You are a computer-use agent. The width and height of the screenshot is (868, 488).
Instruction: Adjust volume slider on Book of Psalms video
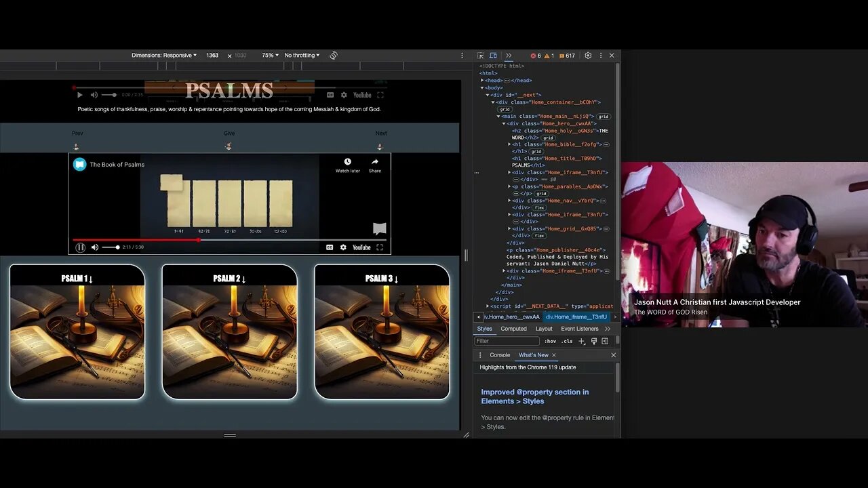(111, 247)
